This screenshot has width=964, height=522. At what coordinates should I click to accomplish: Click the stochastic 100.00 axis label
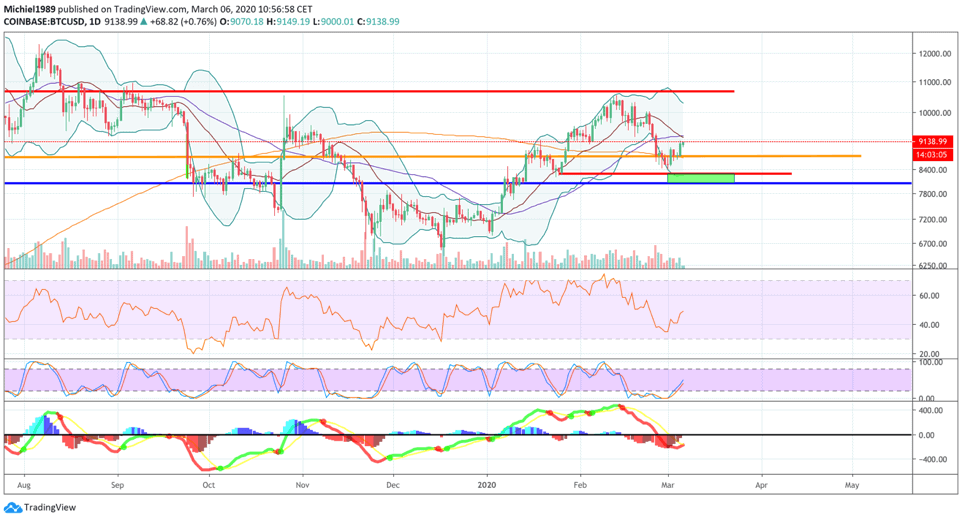[x=931, y=362]
